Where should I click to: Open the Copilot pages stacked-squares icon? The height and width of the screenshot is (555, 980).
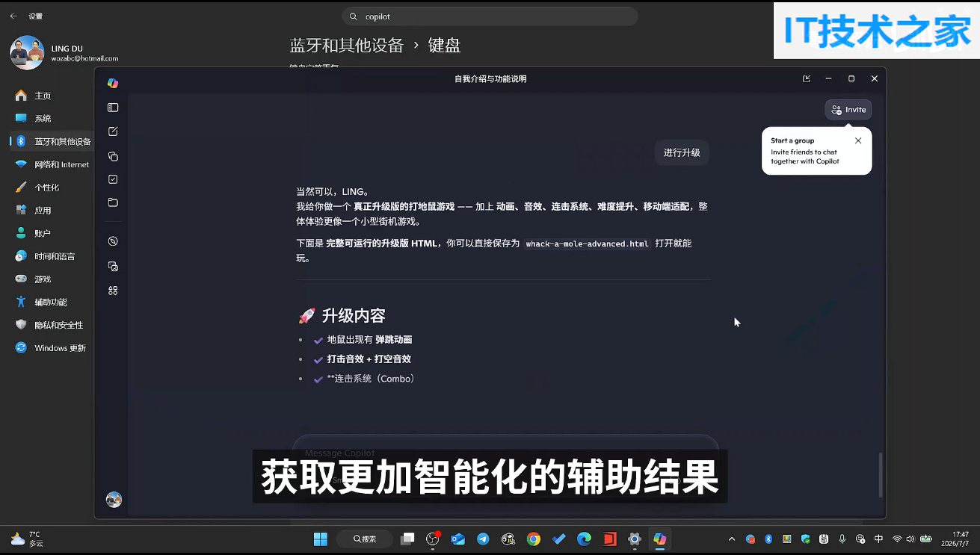(x=113, y=156)
